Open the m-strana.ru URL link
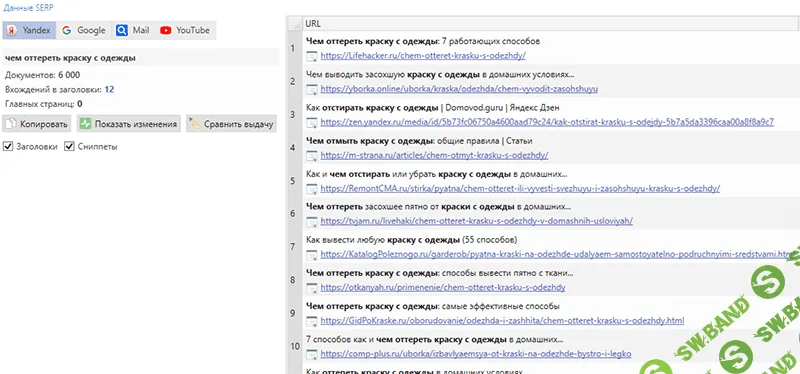Image resolution: width=800 pixels, height=374 pixels. pos(434,155)
